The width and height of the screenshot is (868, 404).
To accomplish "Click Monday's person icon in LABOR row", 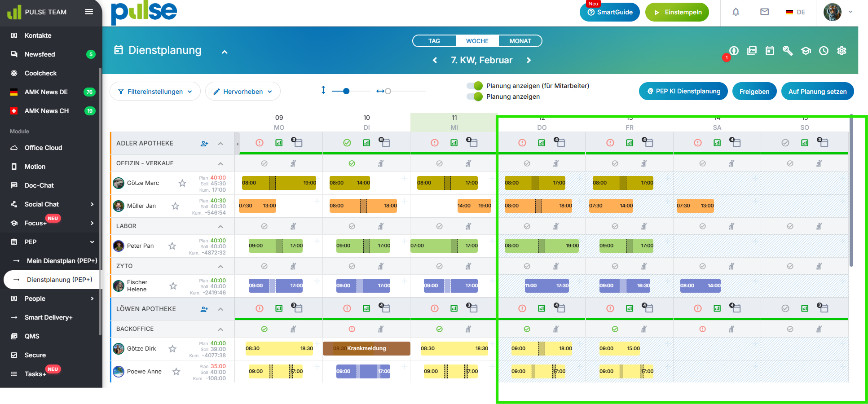I will (x=293, y=226).
